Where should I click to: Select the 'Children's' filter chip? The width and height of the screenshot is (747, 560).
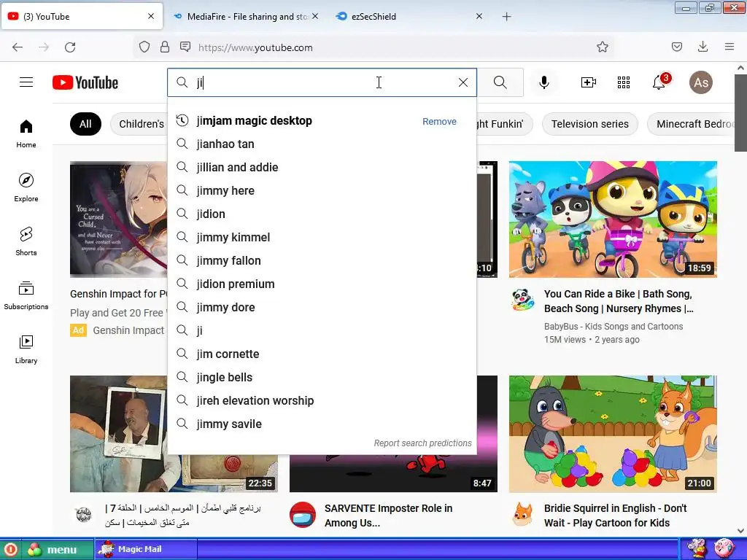(139, 124)
